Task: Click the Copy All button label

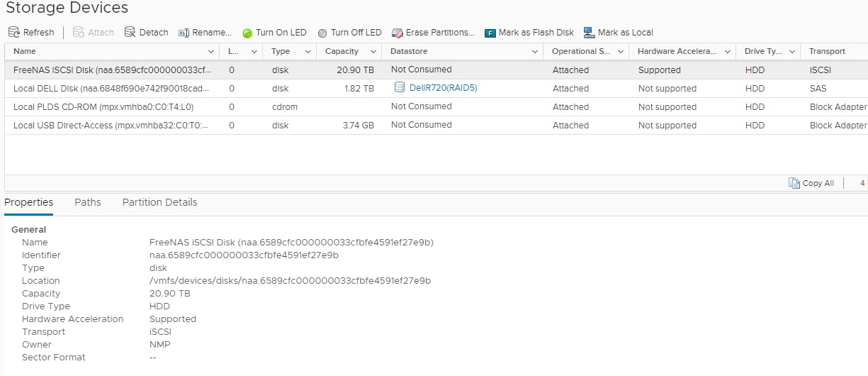Action: tap(818, 183)
